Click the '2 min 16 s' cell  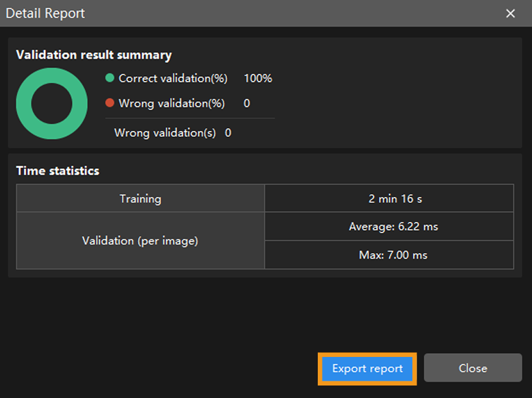click(x=389, y=199)
